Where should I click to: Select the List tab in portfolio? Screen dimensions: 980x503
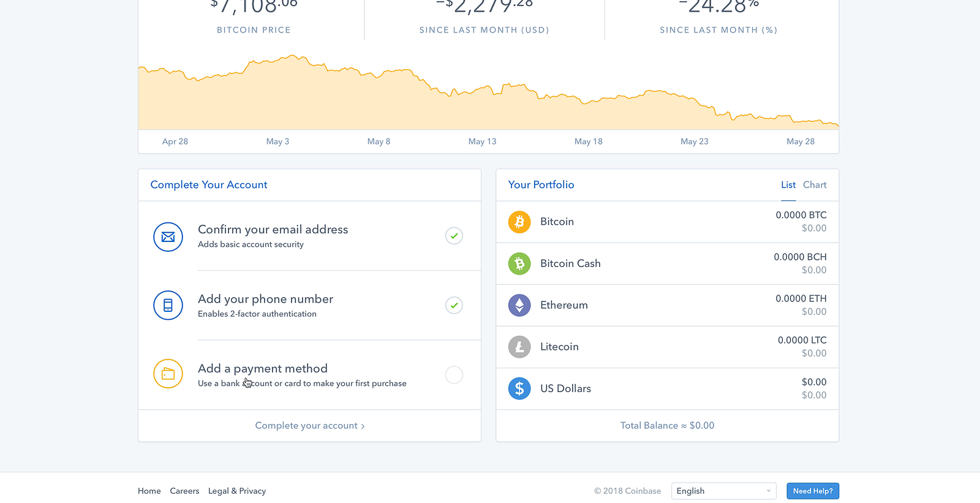788,185
